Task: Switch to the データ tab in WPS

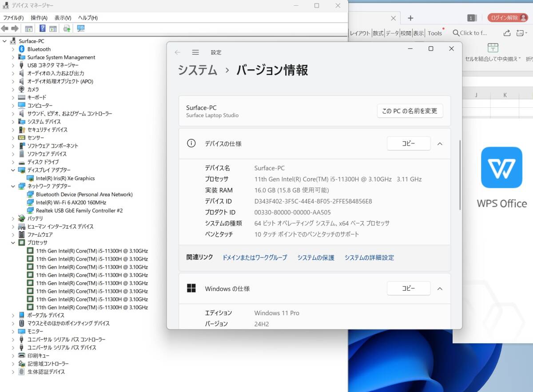Action: (x=392, y=33)
